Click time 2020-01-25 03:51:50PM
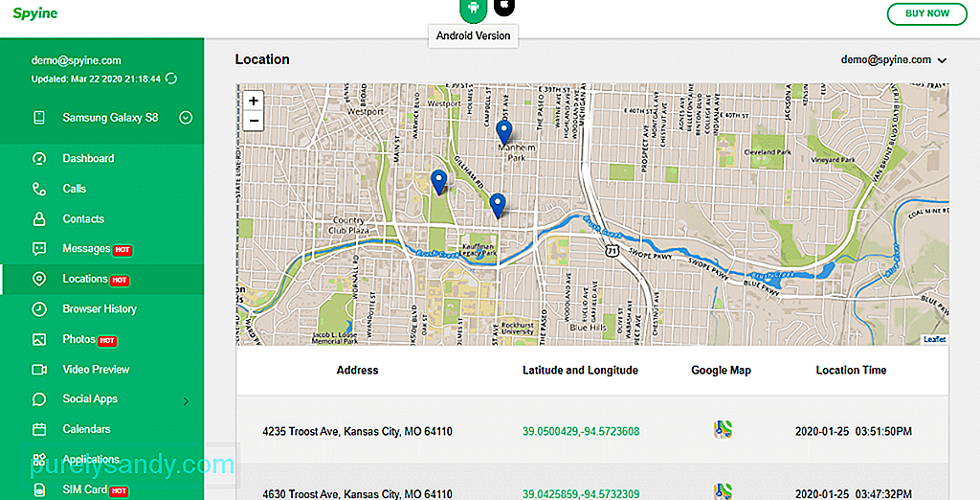980x500 pixels. click(x=853, y=431)
